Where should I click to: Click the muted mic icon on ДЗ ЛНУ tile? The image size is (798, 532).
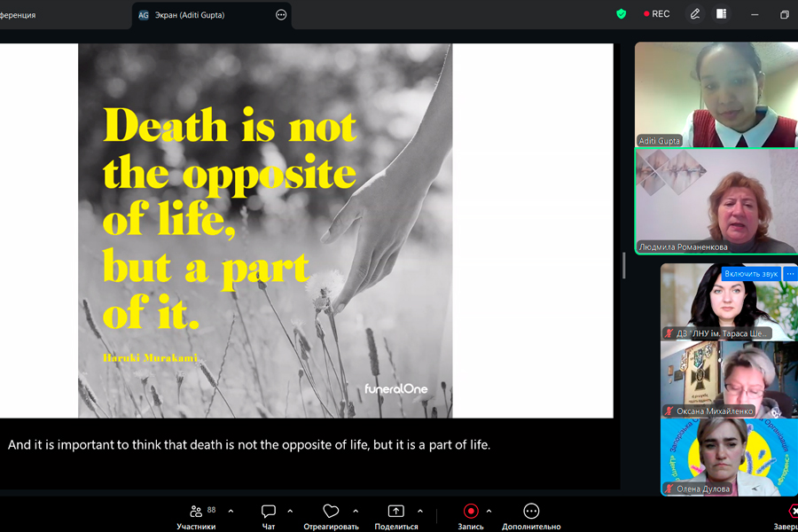[x=669, y=333]
